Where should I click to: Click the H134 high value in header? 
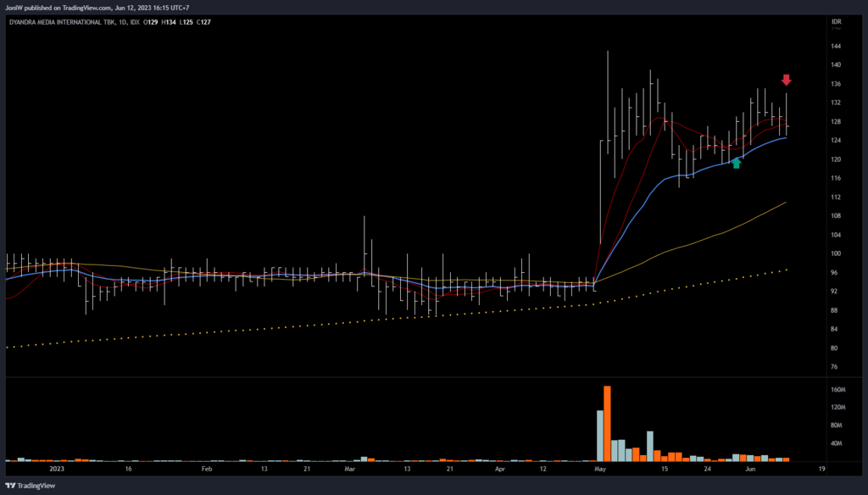[168, 22]
